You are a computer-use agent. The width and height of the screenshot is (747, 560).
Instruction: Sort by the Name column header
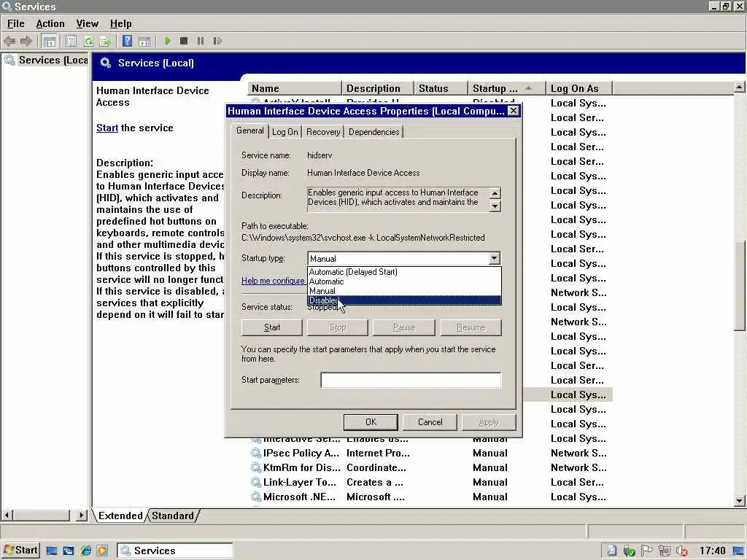pyautogui.click(x=295, y=88)
